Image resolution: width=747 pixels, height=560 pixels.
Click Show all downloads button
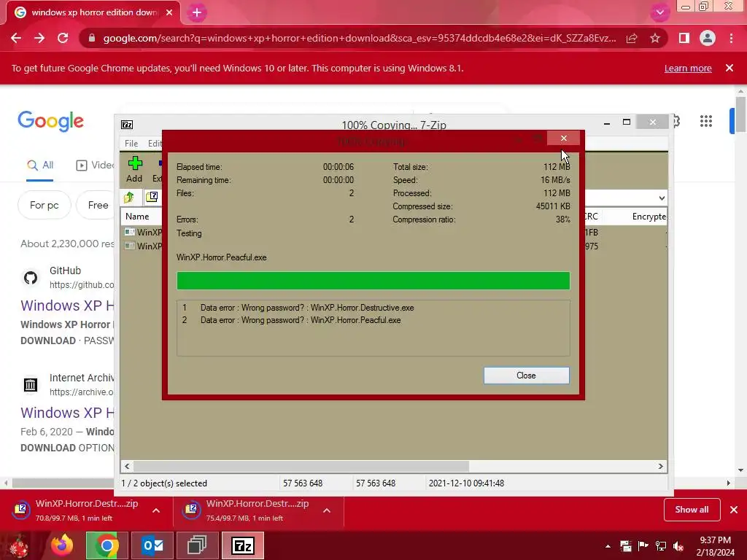[692, 510]
